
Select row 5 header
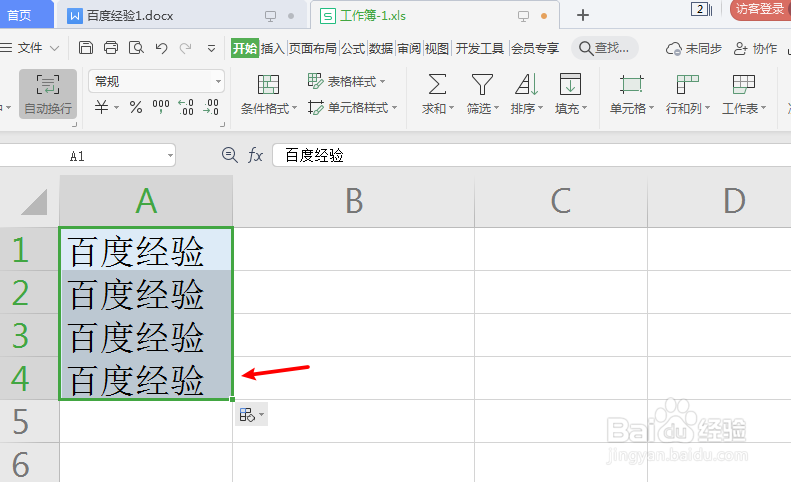[x=29, y=421]
